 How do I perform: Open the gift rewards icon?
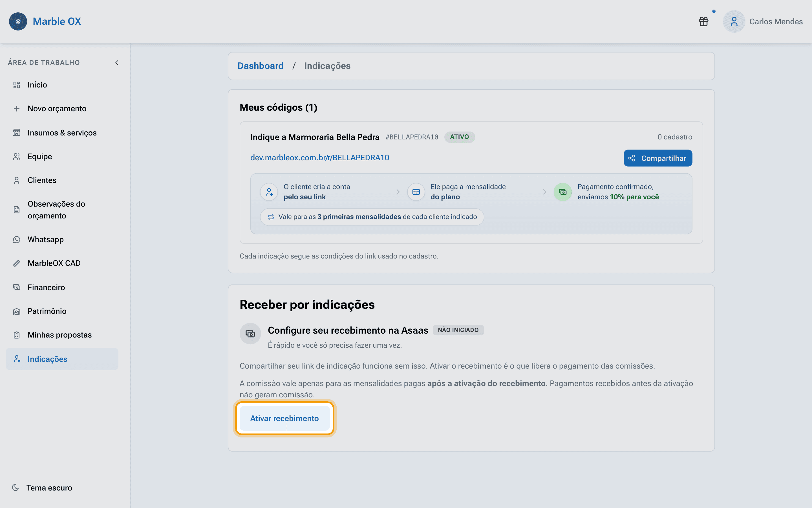704,21
